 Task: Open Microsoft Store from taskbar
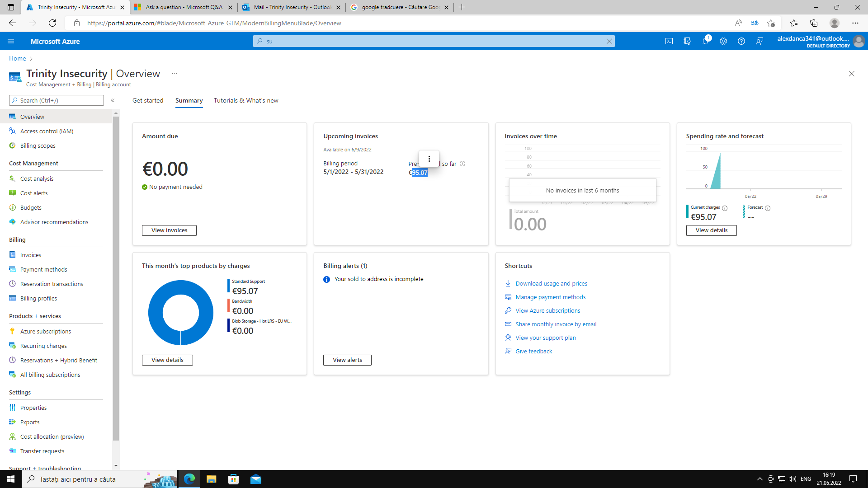[x=233, y=479]
